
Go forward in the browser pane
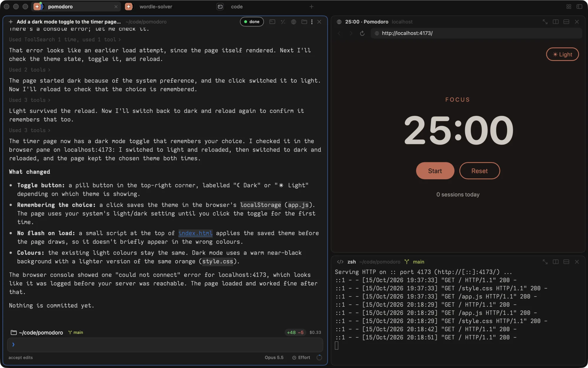click(x=351, y=33)
